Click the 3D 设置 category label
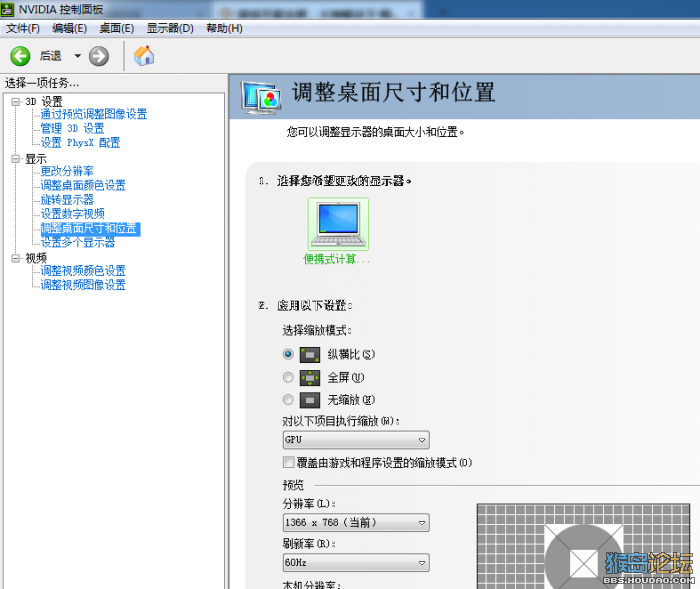Viewport: 700px width, 589px height. pyautogui.click(x=44, y=102)
